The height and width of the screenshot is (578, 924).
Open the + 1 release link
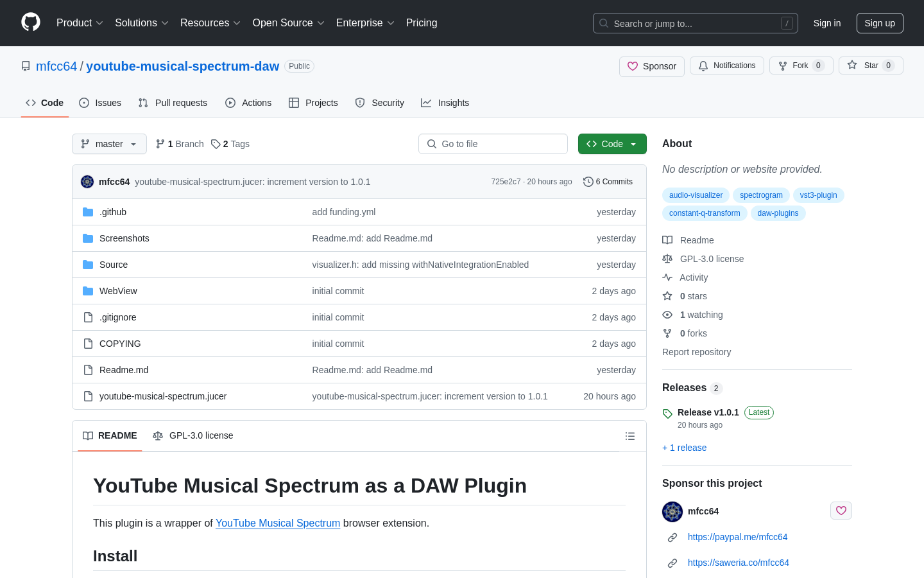coord(684,448)
